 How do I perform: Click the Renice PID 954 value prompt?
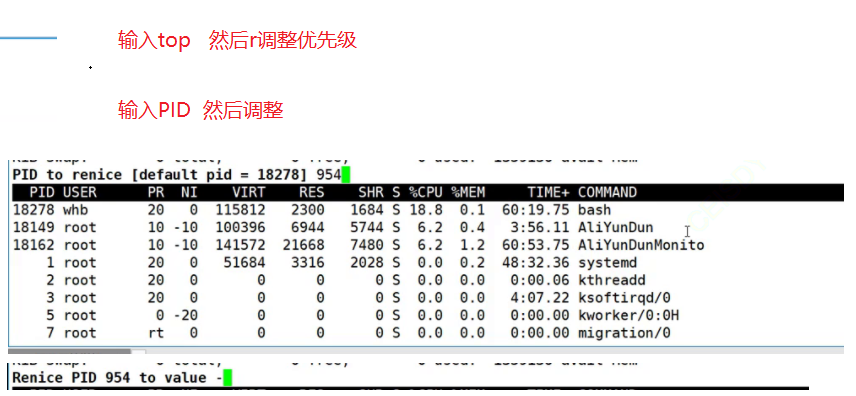pos(122,378)
